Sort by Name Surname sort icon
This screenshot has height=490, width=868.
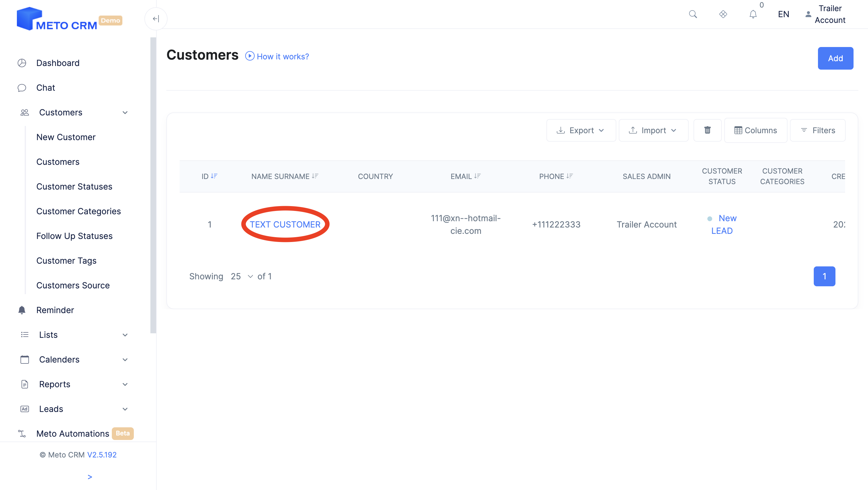pyautogui.click(x=315, y=176)
